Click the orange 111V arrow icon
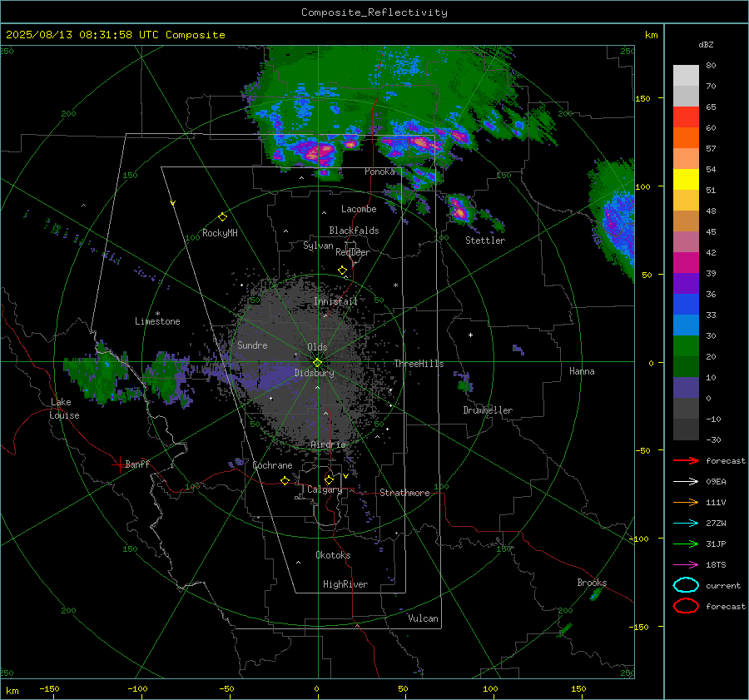The image size is (749, 700). [686, 502]
